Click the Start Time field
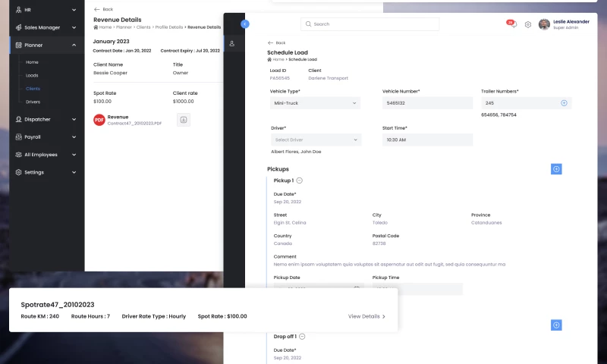Image resolution: width=607 pixels, height=364 pixels. tap(427, 140)
